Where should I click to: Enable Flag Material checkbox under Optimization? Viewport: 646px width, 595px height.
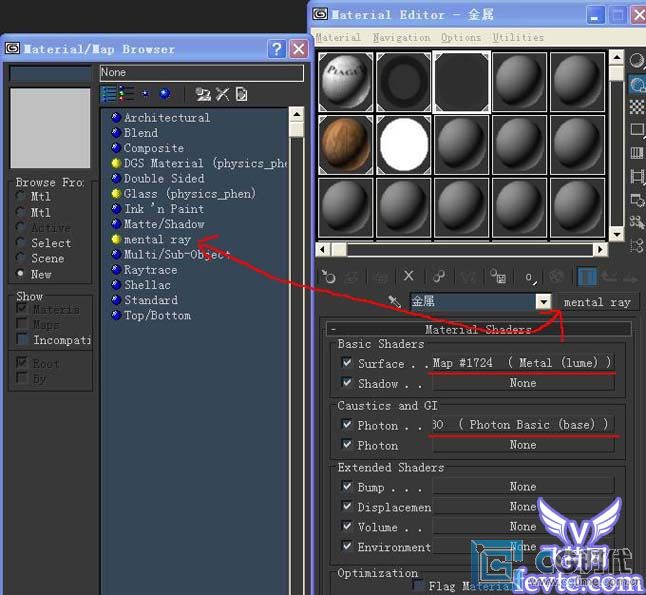[x=419, y=585]
